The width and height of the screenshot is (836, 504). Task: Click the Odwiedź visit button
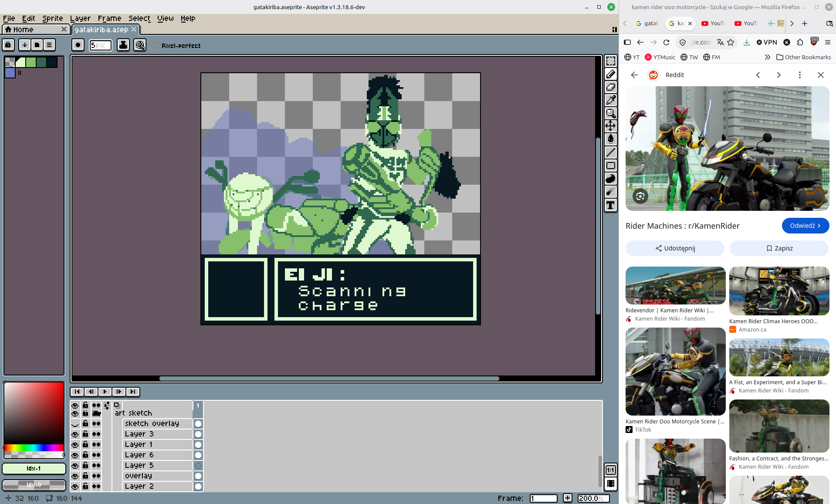pos(805,226)
